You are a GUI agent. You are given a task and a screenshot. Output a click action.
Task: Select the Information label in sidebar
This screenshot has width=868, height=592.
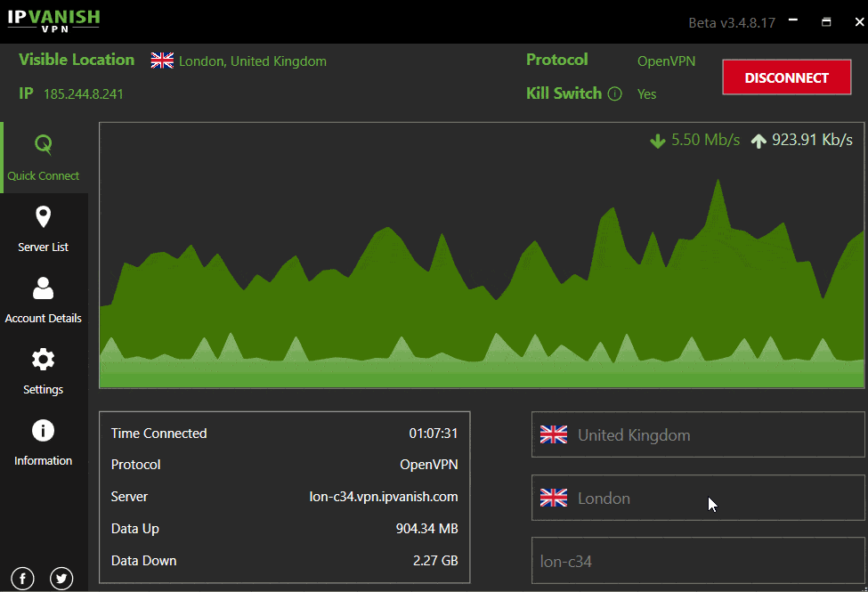click(44, 461)
